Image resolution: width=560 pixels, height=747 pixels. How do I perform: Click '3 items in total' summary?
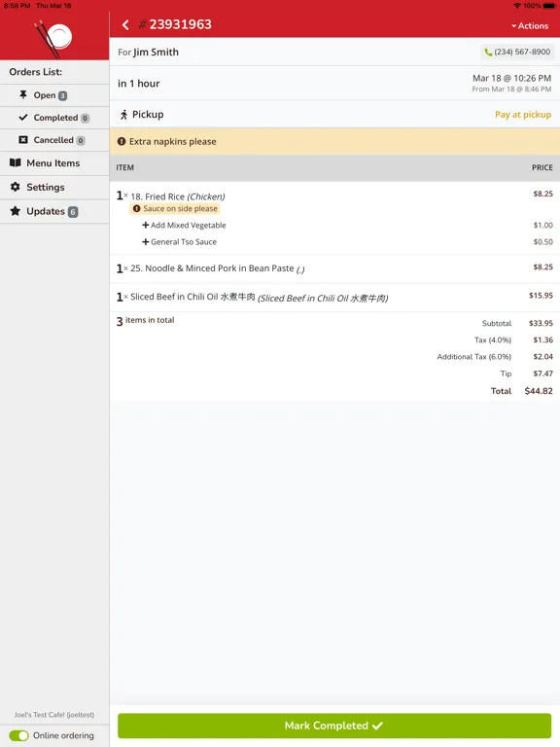(x=145, y=321)
